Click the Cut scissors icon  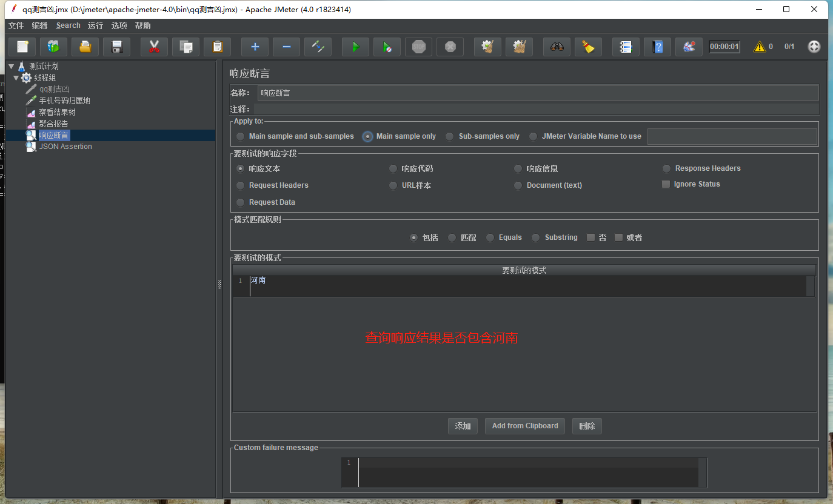[154, 47]
